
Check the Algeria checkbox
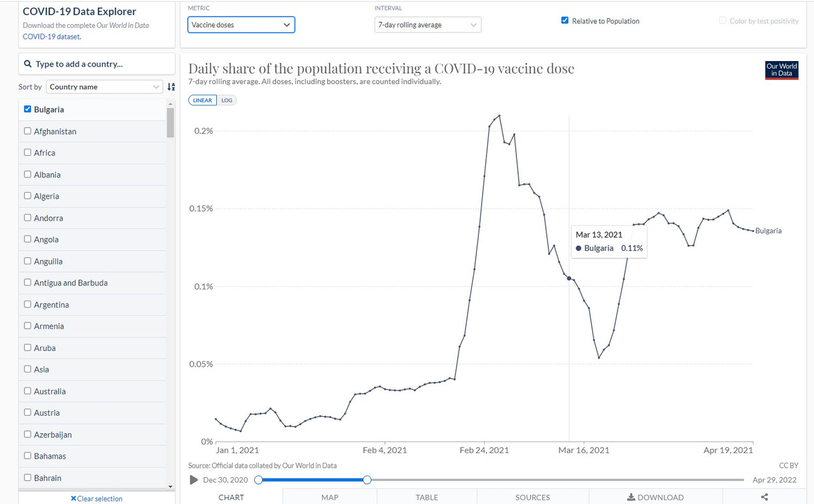tap(27, 196)
